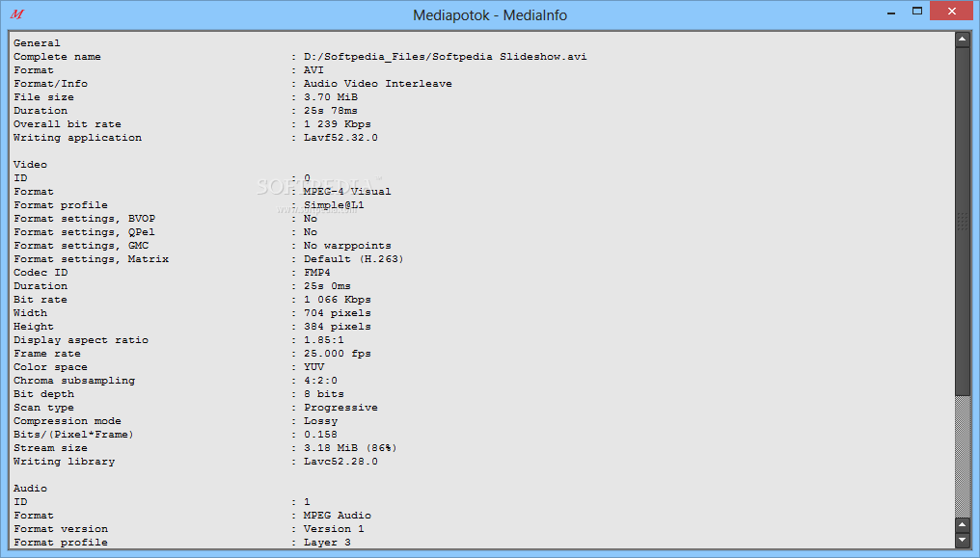The height and width of the screenshot is (558, 980).
Task: Click the 'Frame rate' label
Action: (x=47, y=354)
